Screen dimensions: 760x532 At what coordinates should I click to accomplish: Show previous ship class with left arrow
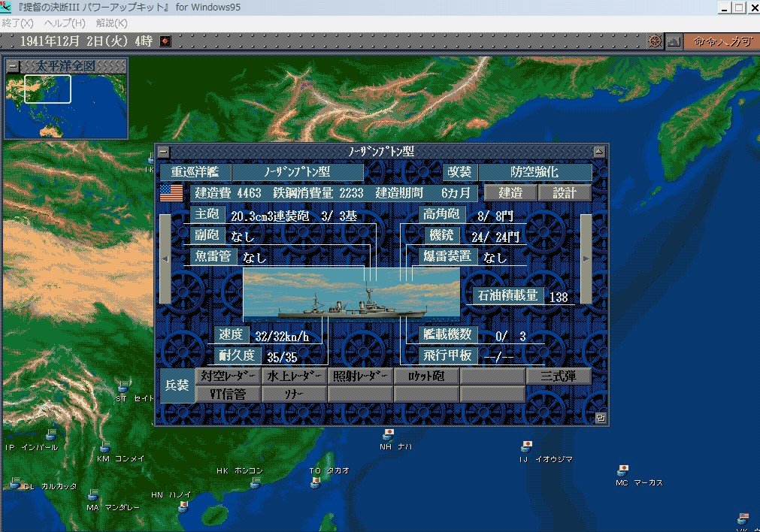pos(165,258)
